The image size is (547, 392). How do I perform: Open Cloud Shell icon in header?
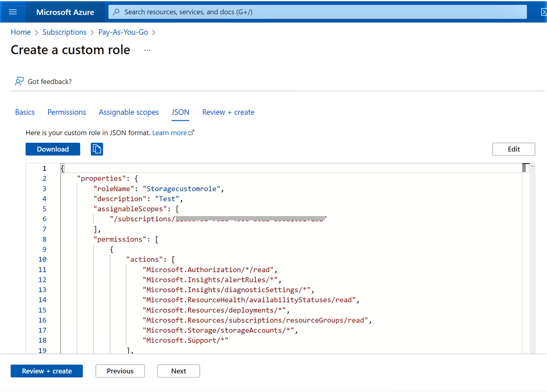[543, 12]
